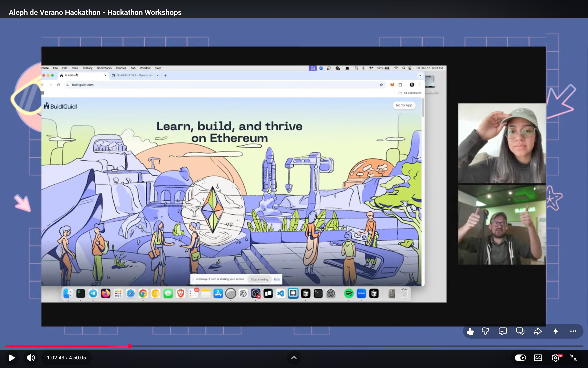Viewport: 588px width, 368px height.
Task: Open the Window menu
Action: [x=145, y=68]
